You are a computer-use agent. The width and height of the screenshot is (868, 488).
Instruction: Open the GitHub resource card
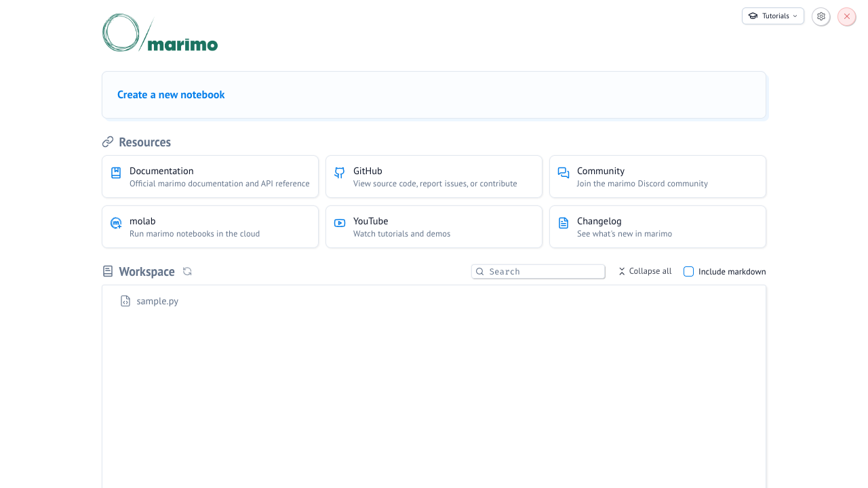(434, 177)
